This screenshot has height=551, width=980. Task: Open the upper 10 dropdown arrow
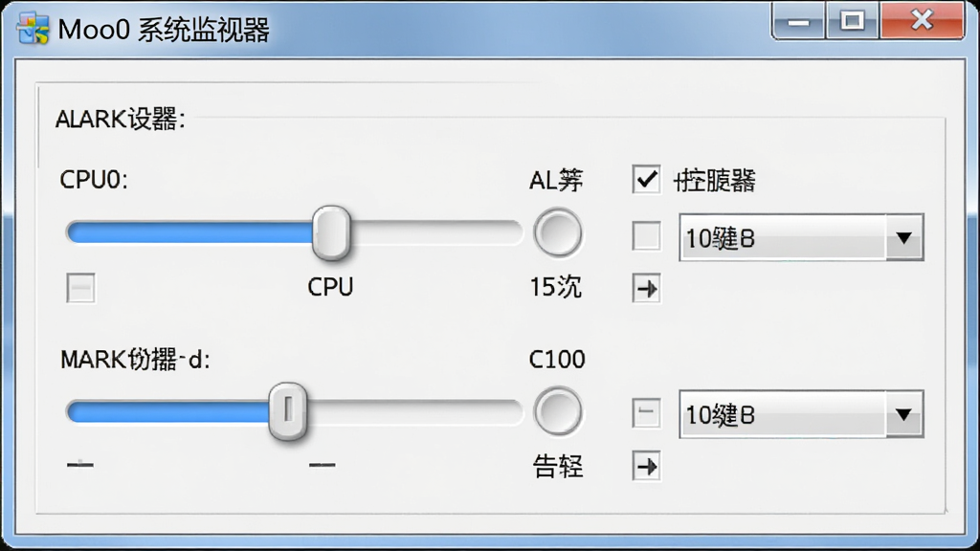click(x=903, y=237)
